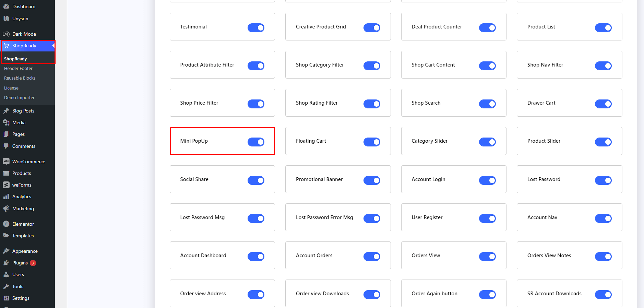
Task: Turn off the Floating Cart switch
Action: 372,142
